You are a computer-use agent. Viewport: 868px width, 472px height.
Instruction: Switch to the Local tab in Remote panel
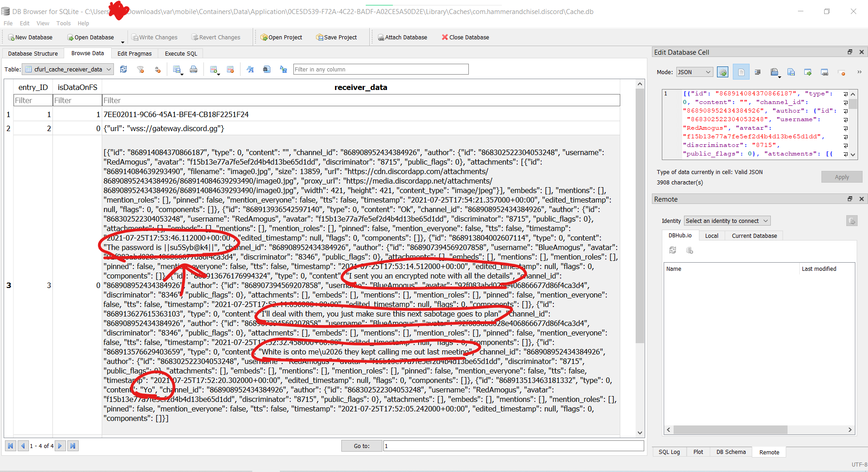click(712, 236)
